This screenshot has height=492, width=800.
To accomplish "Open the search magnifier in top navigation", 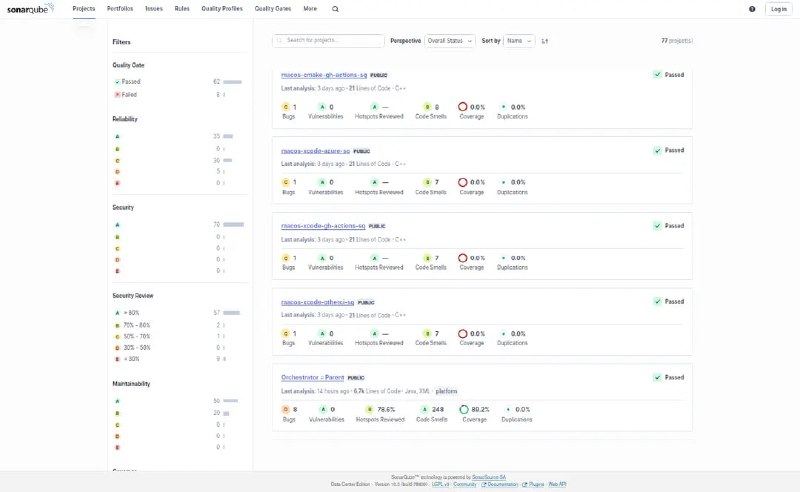I will coord(335,9).
